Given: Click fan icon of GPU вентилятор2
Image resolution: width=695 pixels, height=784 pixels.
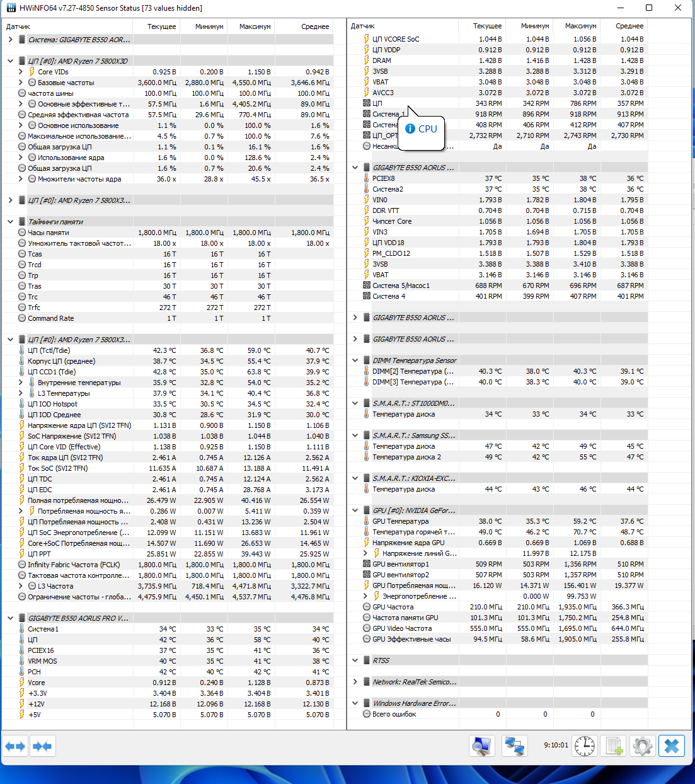Looking at the screenshot, I should pos(366,575).
